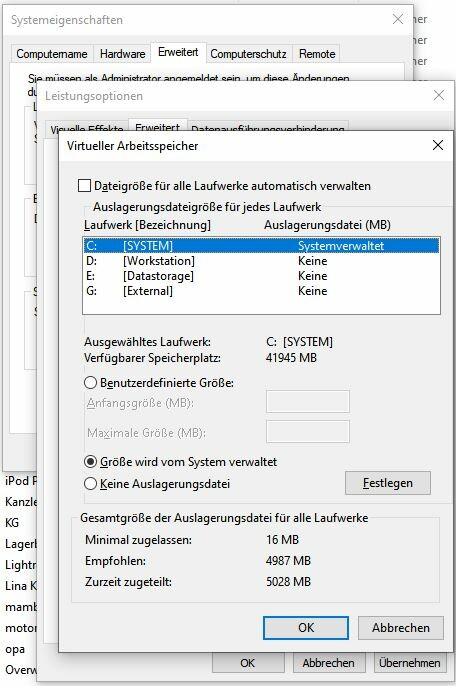456x686 pixels.
Task: Click Übernehmen in the Leistungsoptionen window
Action: [410, 663]
